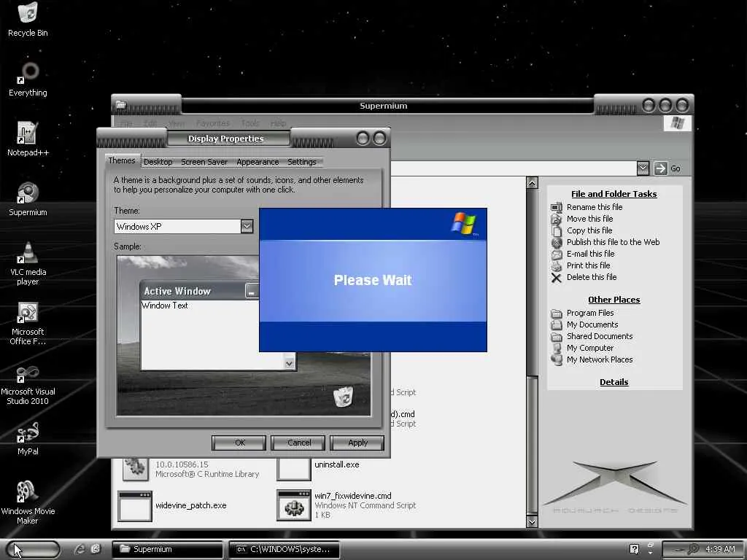Click Publish this file to the Web
747x560 pixels.
click(613, 242)
